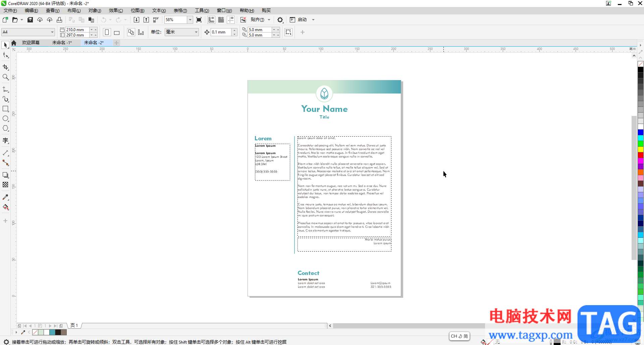Expand the Open file dropdown arrow

pyautogui.click(x=22, y=20)
